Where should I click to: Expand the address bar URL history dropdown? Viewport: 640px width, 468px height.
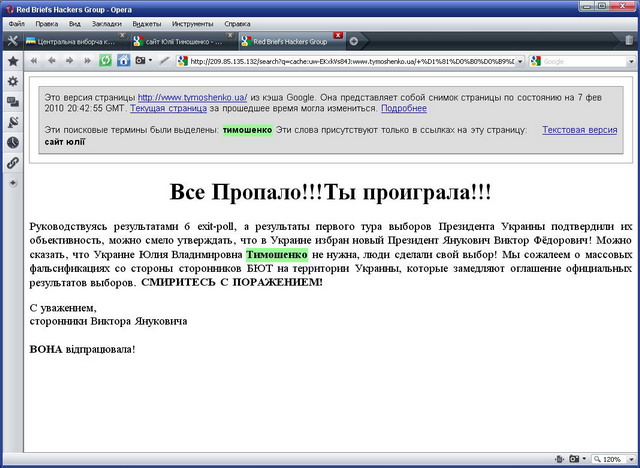(520, 61)
